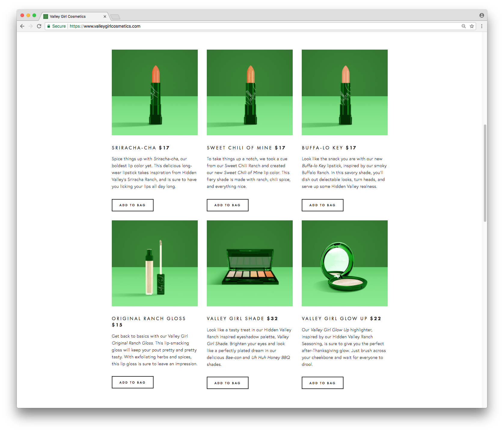Add Original Ranch Gloss to bag
The width and height of the screenshot is (504, 432).
[x=133, y=382]
